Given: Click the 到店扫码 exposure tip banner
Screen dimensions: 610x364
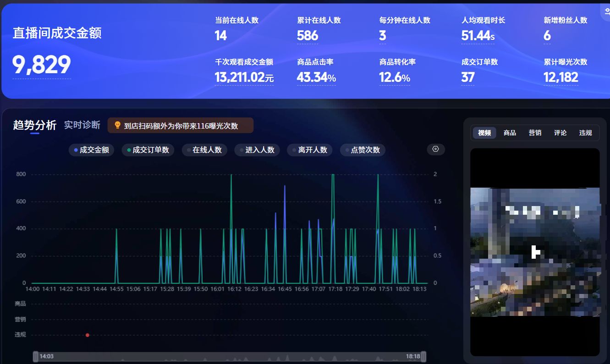Looking at the screenshot, I should pos(181,125).
